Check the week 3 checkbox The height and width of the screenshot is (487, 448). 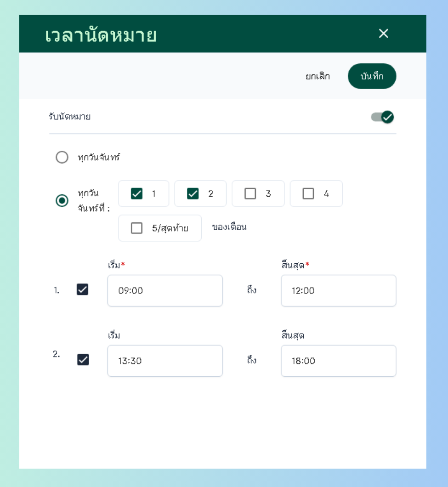(250, 193)
